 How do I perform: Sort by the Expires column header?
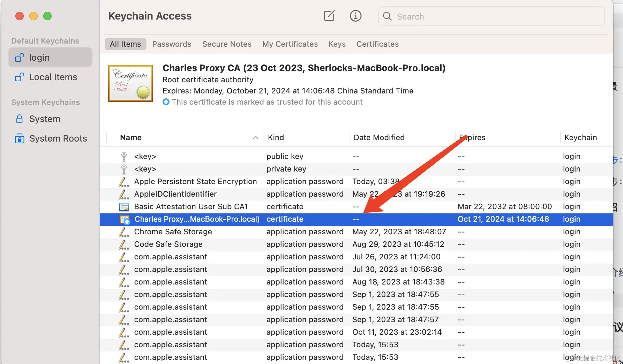[x=472, y=137]
